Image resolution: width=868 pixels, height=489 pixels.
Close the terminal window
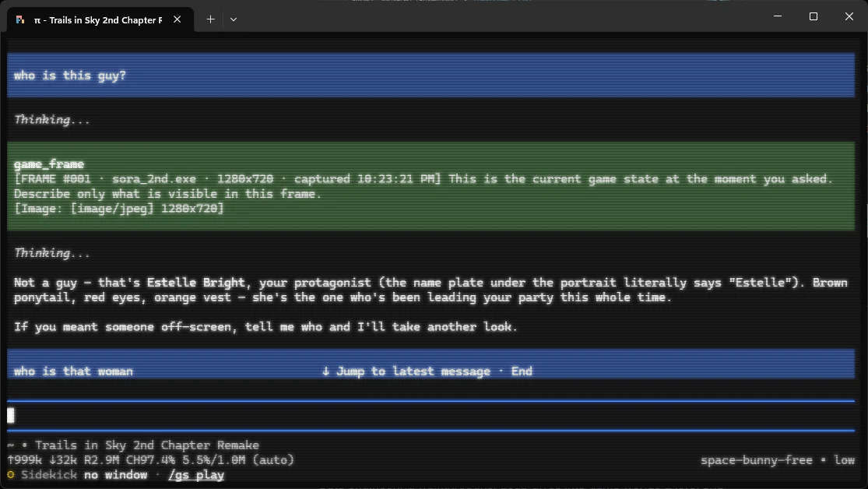pyautogui.click(x=849, y=16)
